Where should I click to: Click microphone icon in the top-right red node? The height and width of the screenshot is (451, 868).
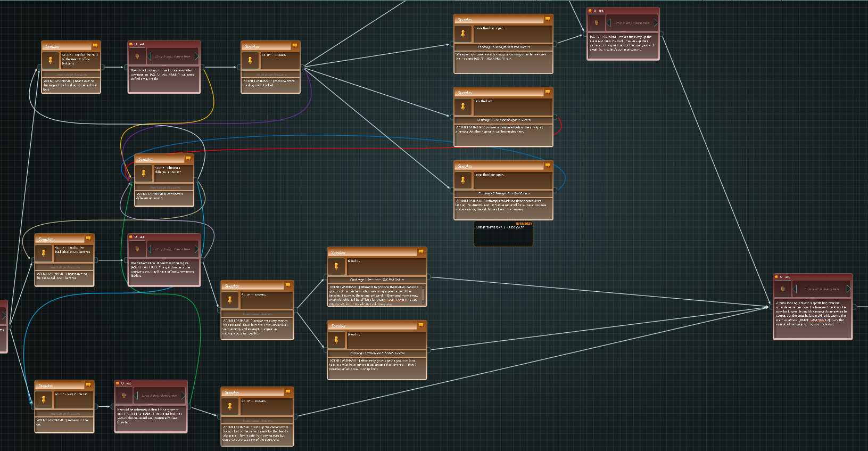point(597,23)
